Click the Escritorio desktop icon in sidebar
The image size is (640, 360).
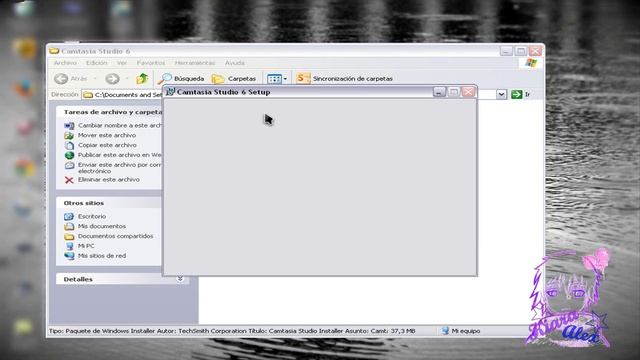pos(69,216)
